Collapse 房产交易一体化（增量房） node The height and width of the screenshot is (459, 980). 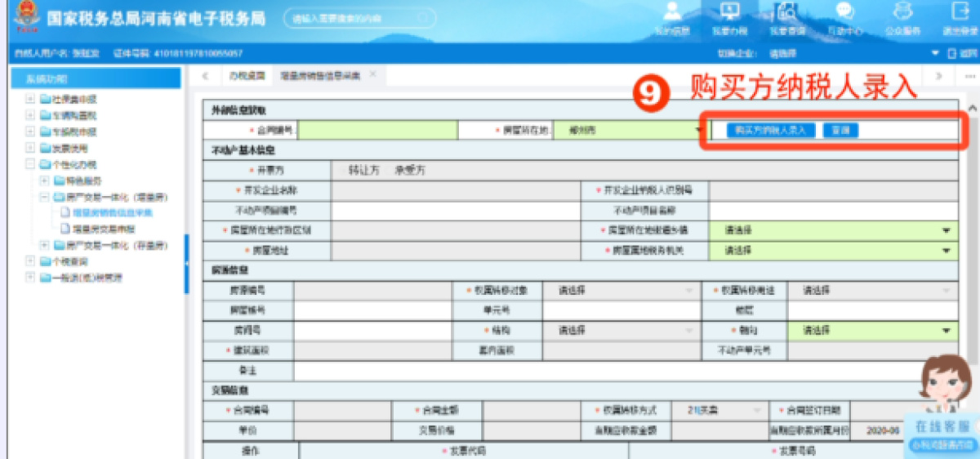(x=44, y=197)
